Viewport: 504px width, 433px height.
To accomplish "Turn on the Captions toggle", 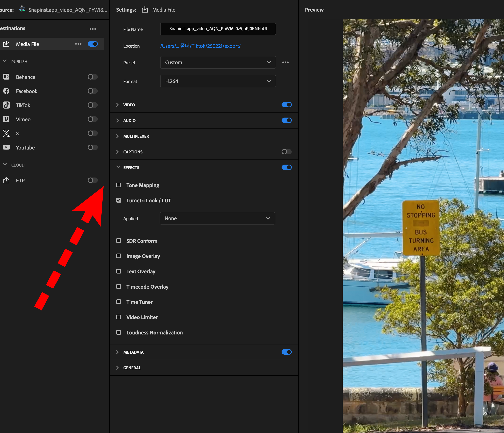I will [x=286, y=152].
